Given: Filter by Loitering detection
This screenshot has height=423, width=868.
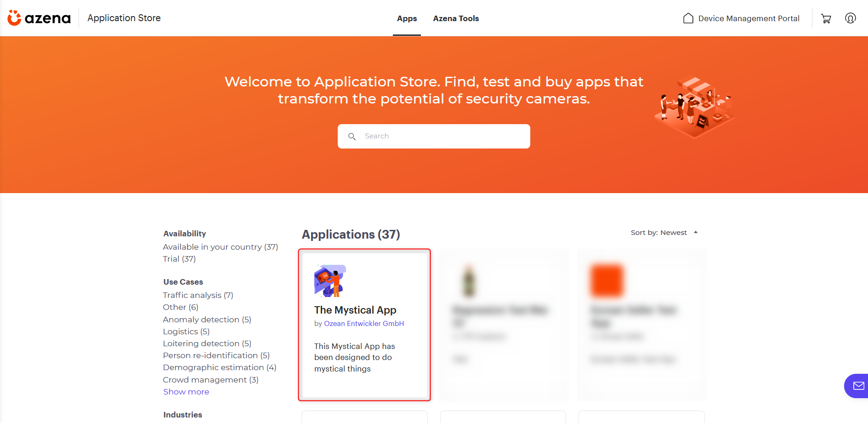Looking at the screenshot, I should (x=207, y=343).
